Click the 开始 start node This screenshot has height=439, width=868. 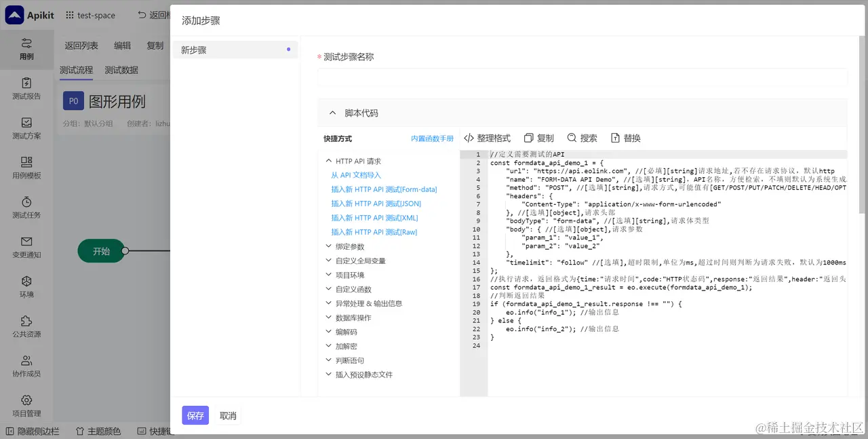click(x=101, y=250)
